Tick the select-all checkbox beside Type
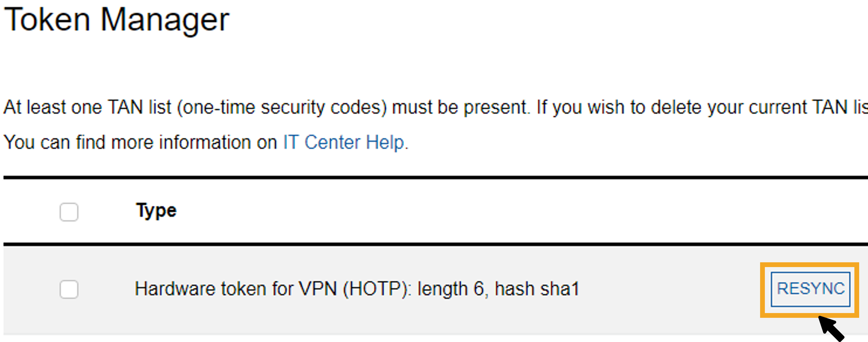 [69, 212]
